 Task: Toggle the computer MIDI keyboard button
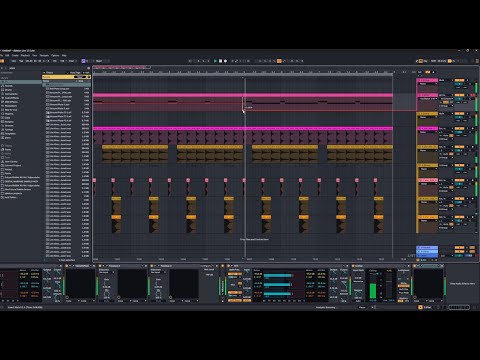point(421,61)
